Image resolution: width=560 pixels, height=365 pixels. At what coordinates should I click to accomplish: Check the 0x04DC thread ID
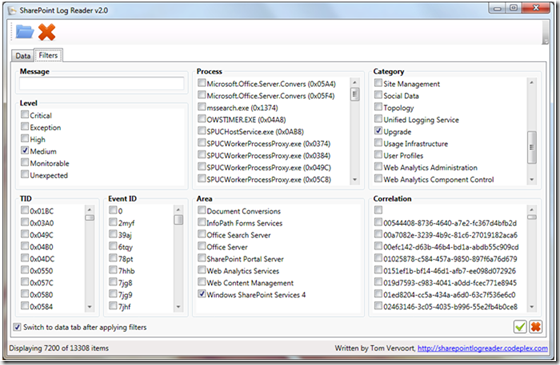[25, 258]
